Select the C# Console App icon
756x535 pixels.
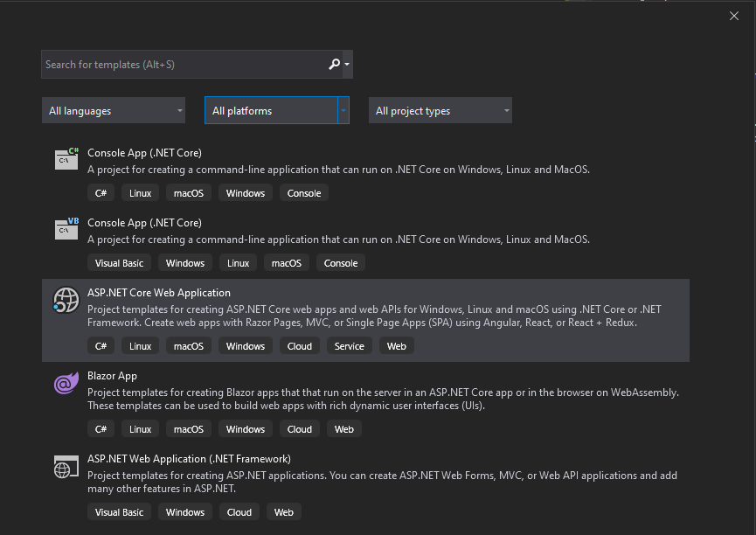pyautogui.click(x=66, y=159)
